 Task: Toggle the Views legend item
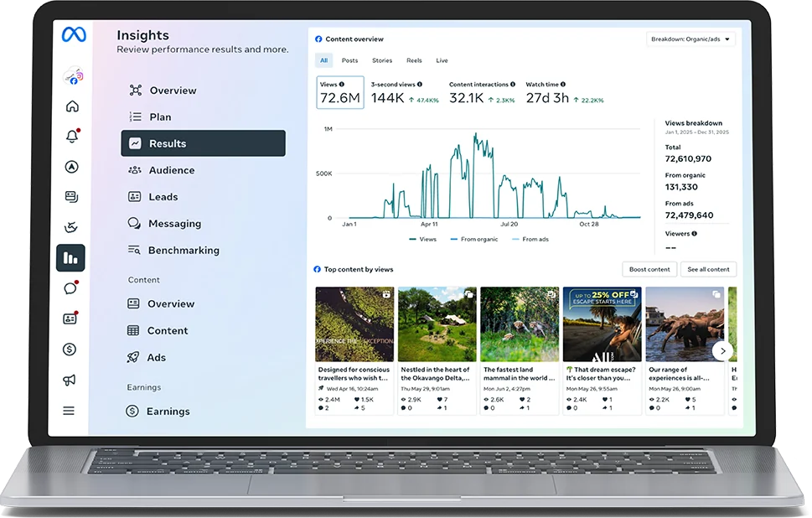click(422, 240)
